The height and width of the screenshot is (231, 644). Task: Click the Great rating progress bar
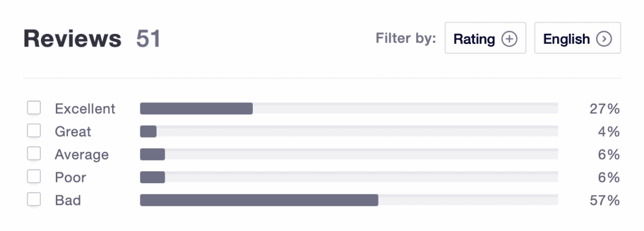[349, 131]
